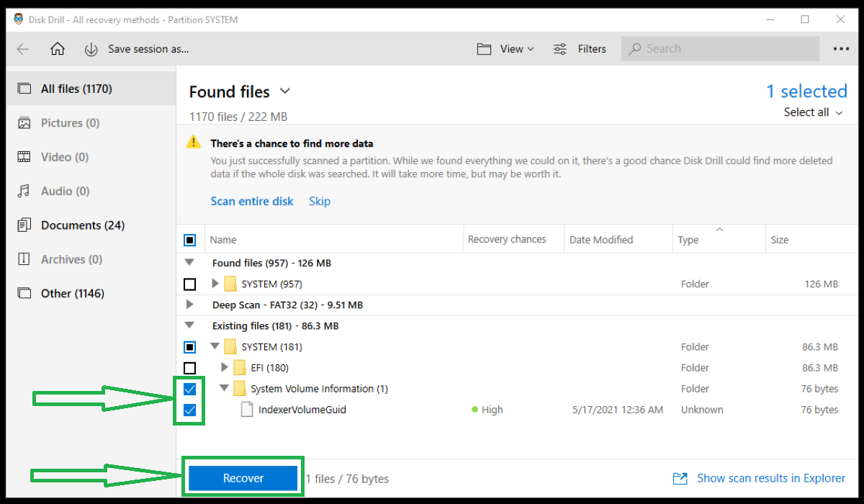The height and width of the screenshot is (504, 864).
Task: Uncheck System Volume Information checkbox
Action: 190,389
